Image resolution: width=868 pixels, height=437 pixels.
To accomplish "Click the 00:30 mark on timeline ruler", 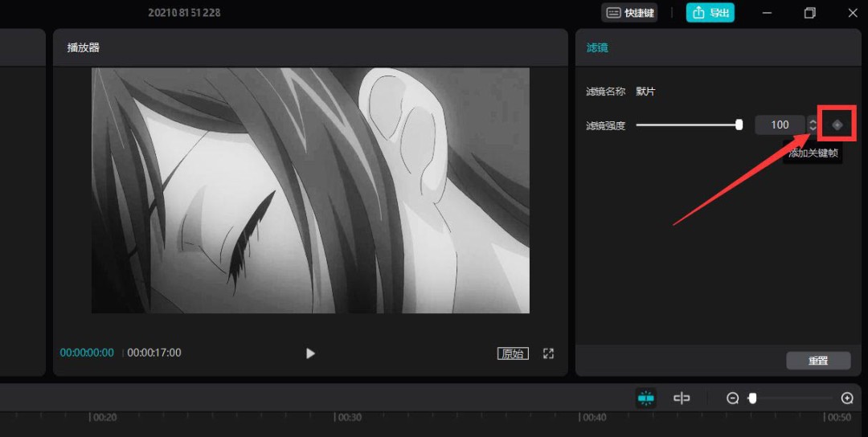I will click(350, 418).
